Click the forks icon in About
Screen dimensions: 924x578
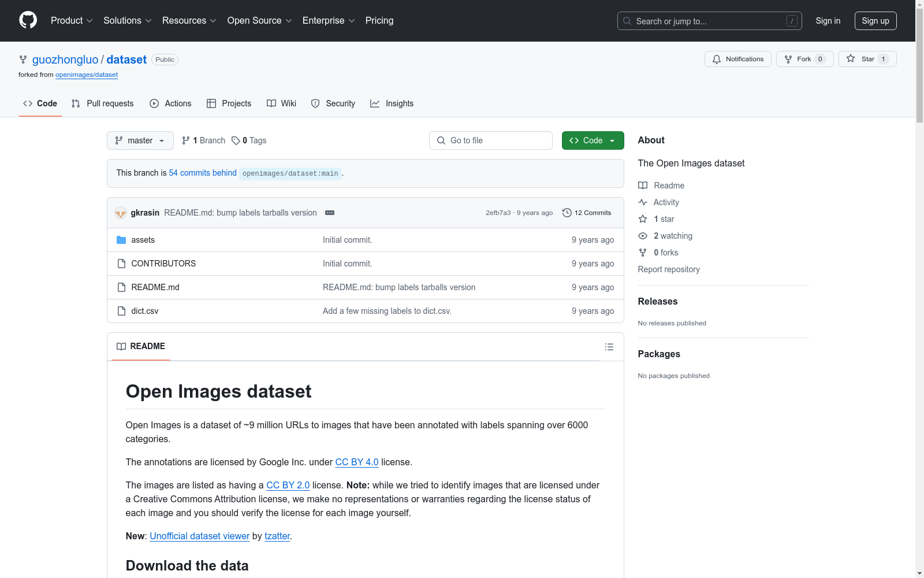643,253
